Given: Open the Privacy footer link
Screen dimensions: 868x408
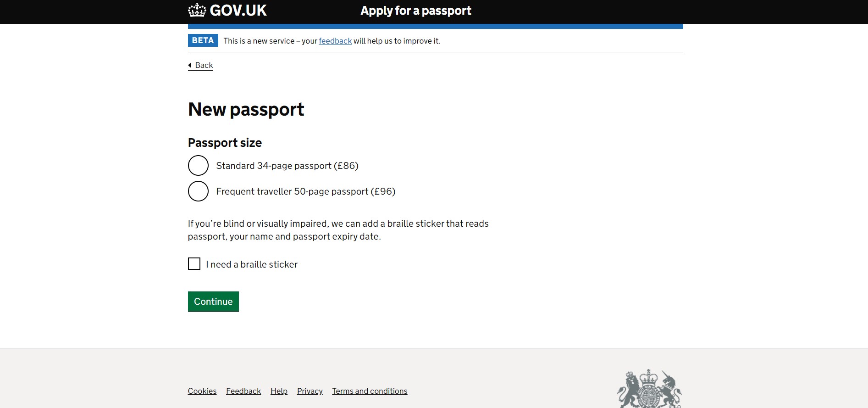Looking at the screenshot, I should pyautogui.click(x=310, y=391).
